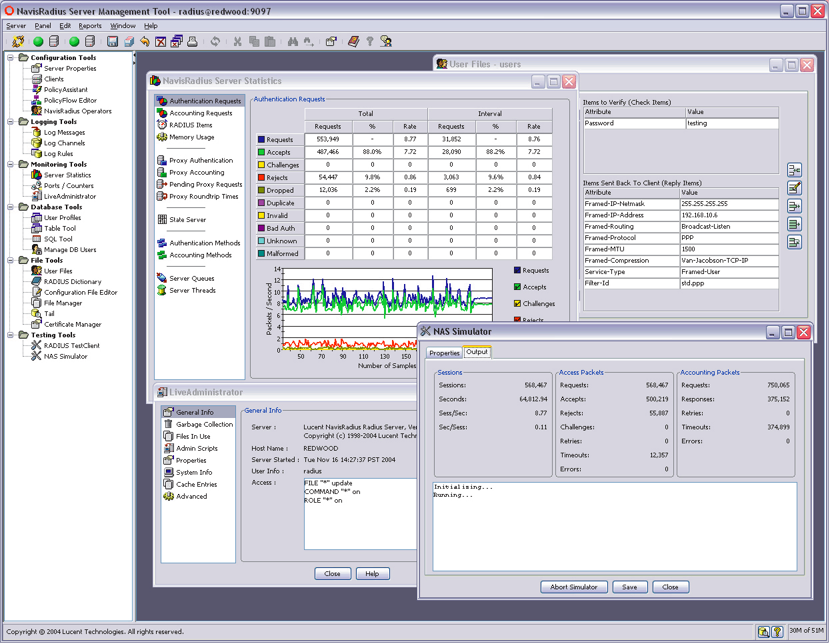
Task: Click the question mark icon in status bar
Action: coord(777,631)
